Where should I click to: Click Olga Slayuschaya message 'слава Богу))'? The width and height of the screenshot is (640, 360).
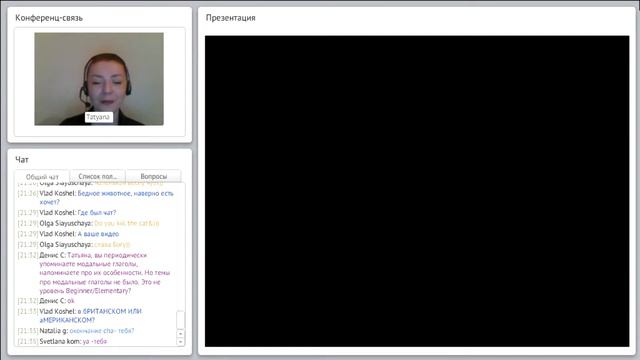pyautogui.click(x=112, y=244)
